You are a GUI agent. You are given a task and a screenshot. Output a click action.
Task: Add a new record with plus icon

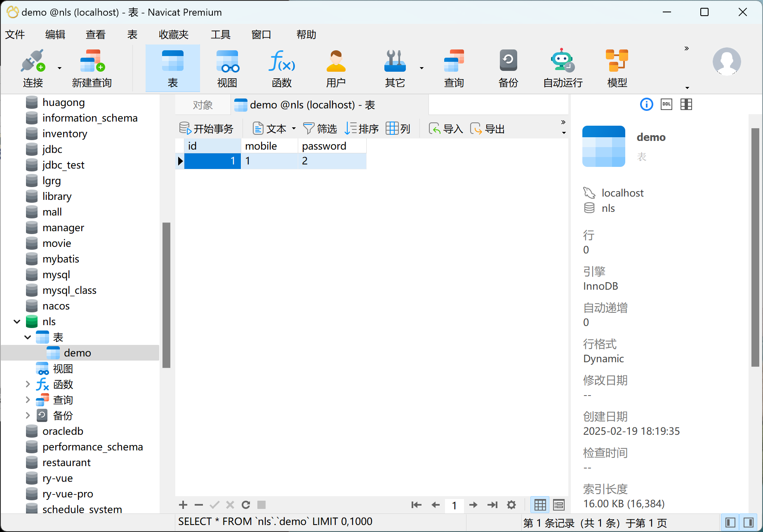pyautogui.click(x=183, y=505)
